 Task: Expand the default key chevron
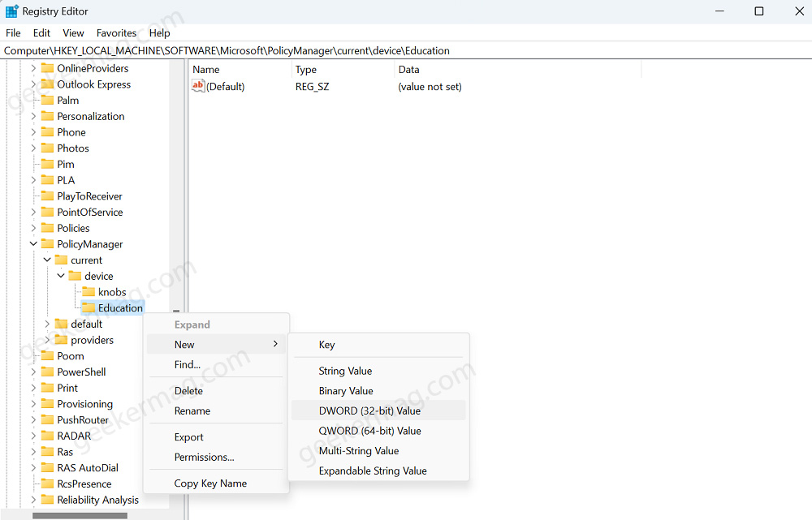47,324
